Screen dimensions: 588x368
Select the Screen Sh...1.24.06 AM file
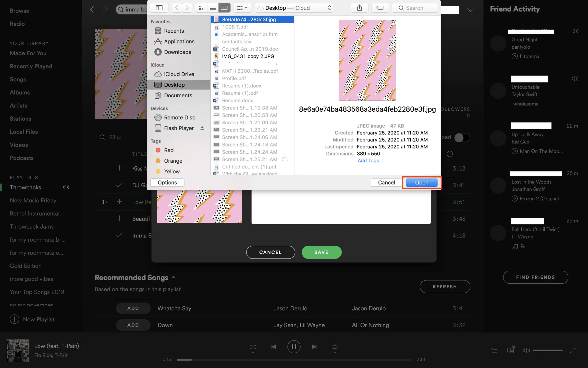tap(249, 137)
